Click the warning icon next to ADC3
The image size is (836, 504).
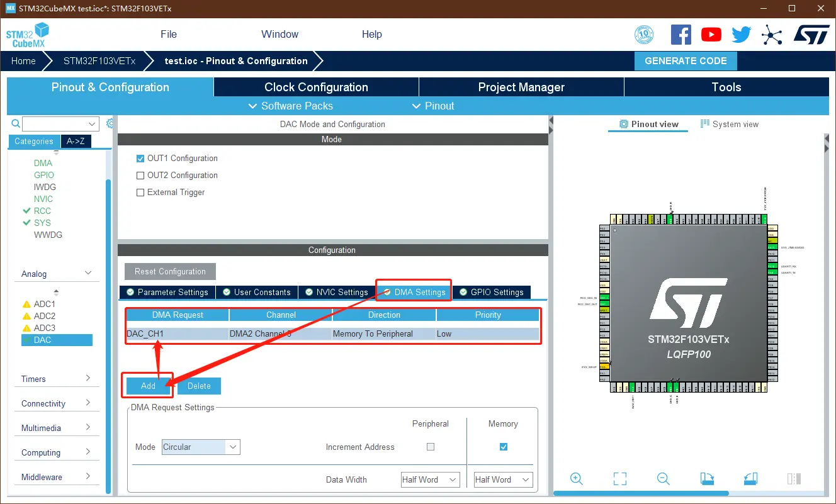tap(26, 328)
